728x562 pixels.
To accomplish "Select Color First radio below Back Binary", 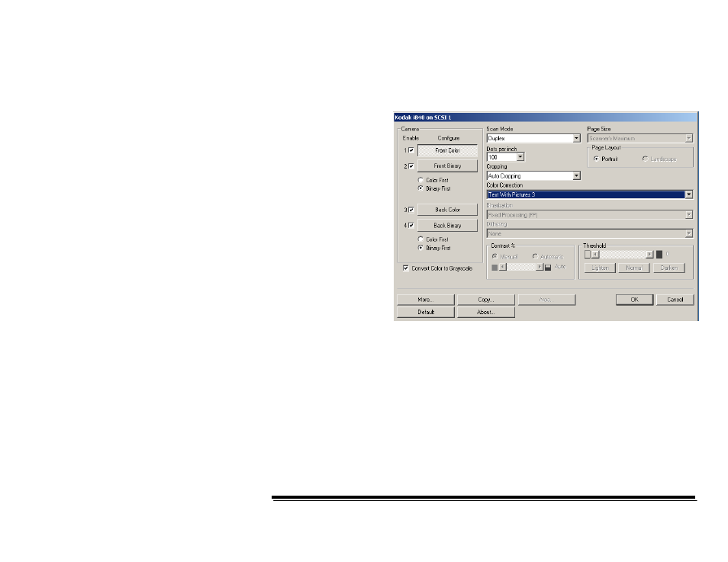I will (420, 239).
